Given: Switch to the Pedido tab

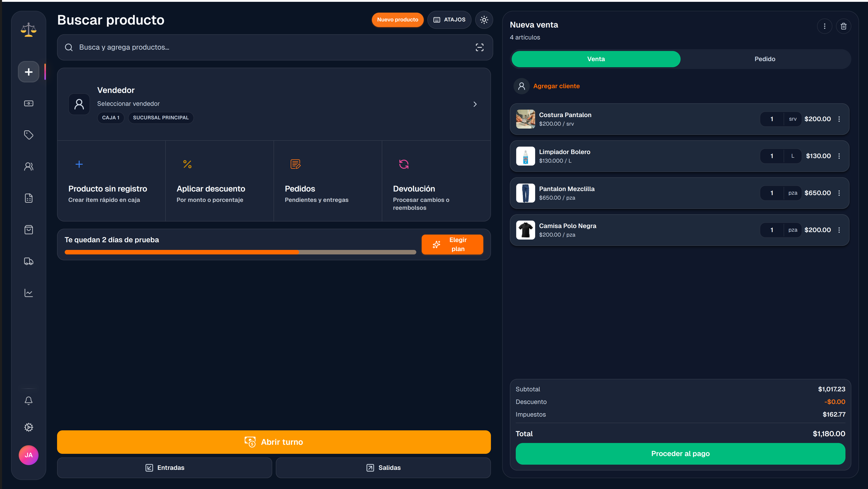Looking at the screenshot, I should 764,59.
